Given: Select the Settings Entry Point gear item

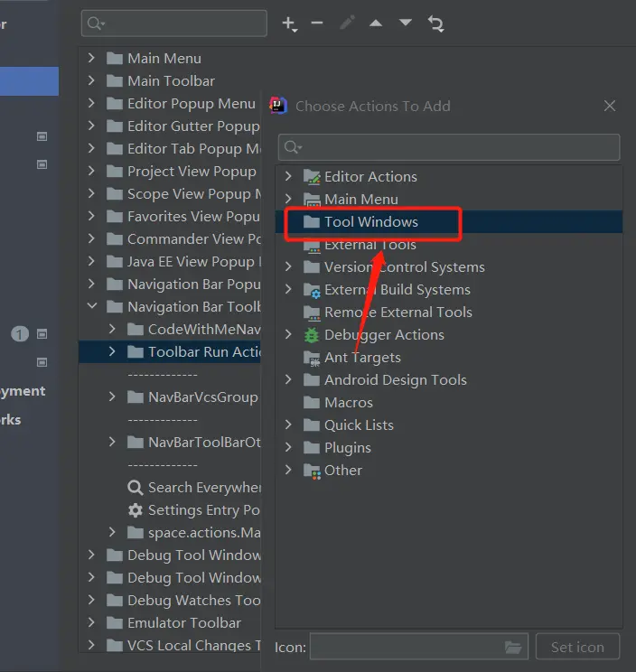Looking at the screenshot, I should (195, 510).
